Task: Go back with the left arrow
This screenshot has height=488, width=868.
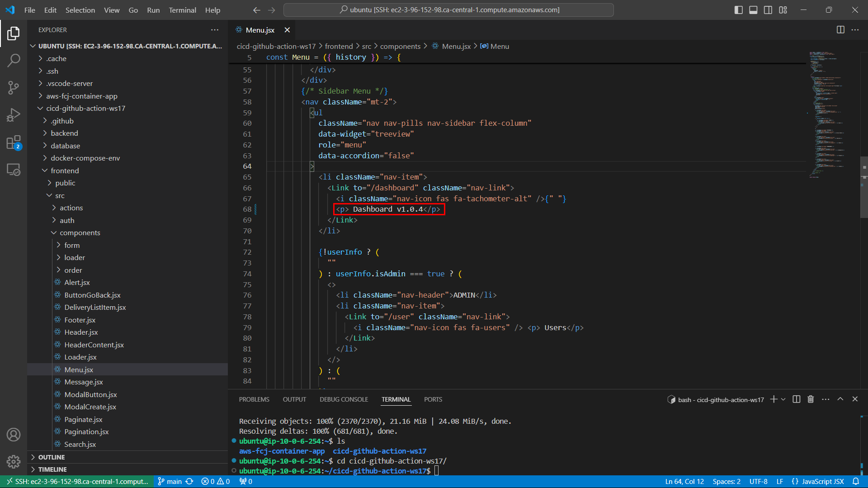Action: tap(257, 10)
